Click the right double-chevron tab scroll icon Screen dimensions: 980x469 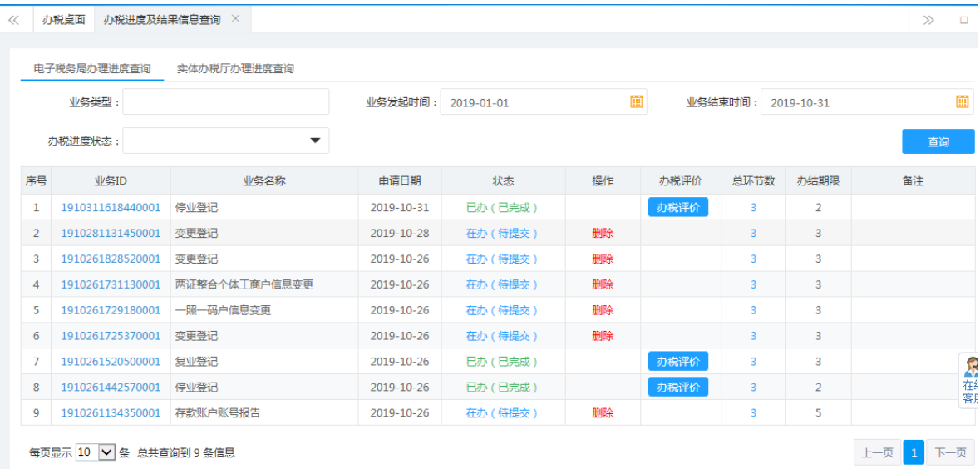[928, 20]
